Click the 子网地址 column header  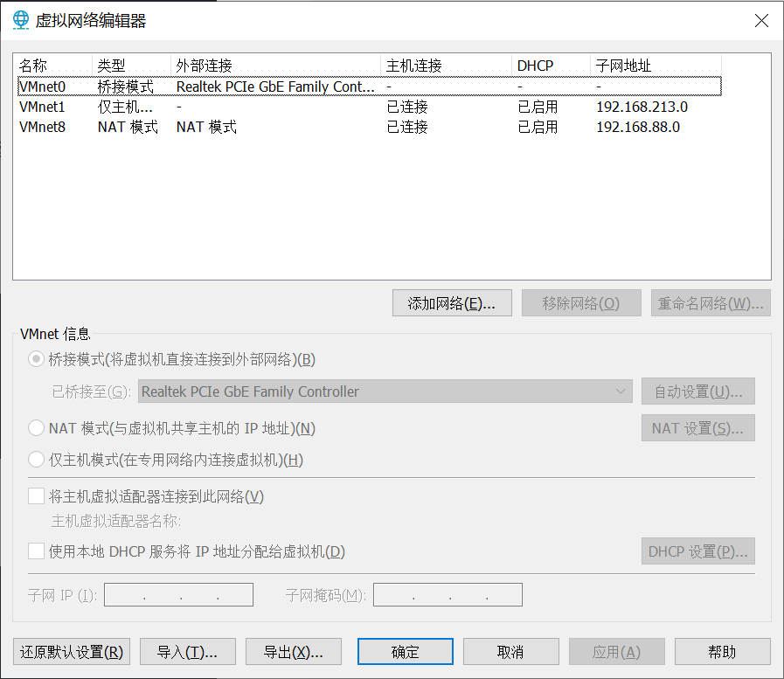coord(656,66)
